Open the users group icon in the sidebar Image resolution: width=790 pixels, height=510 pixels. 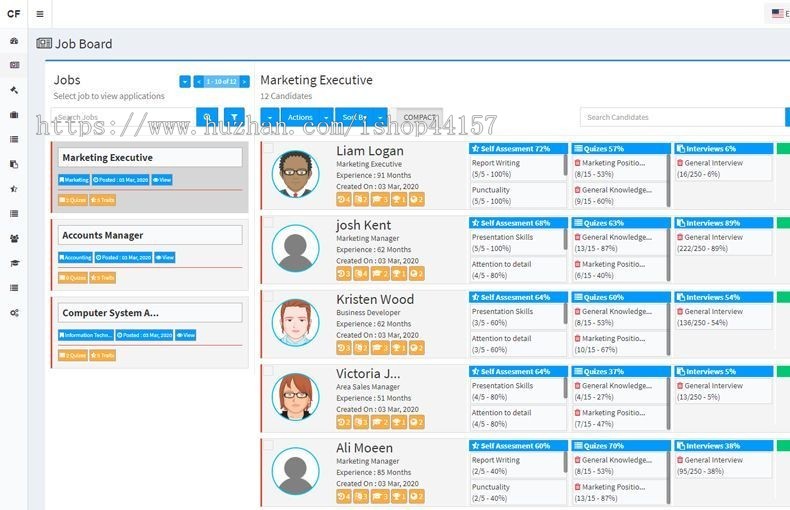[x=14, y=238]
